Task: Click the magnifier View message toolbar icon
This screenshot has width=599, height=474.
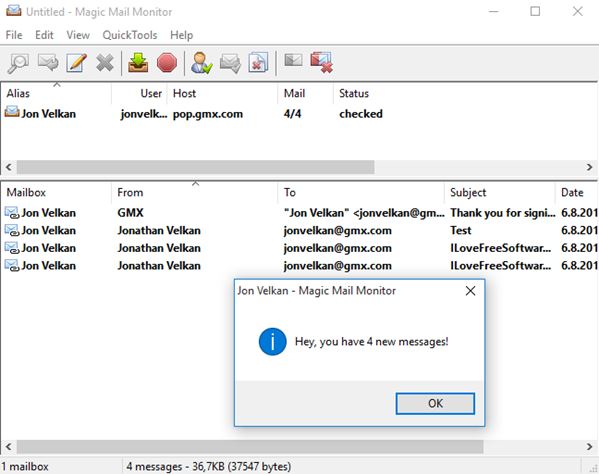Action: [x=18, y=63]
